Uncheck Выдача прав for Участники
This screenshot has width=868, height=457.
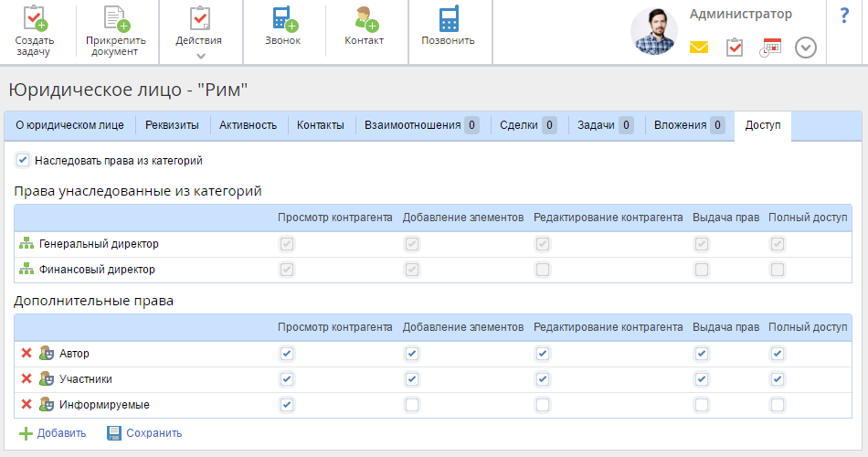(702, 379)
